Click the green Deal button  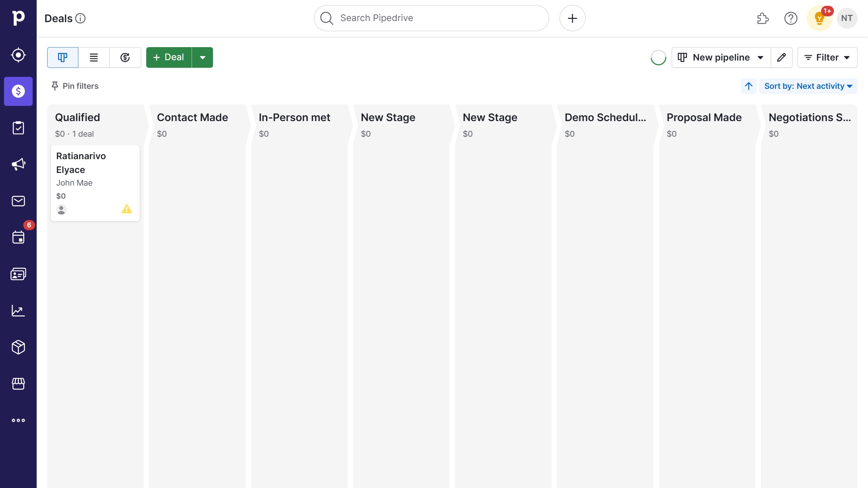(168, 57)
